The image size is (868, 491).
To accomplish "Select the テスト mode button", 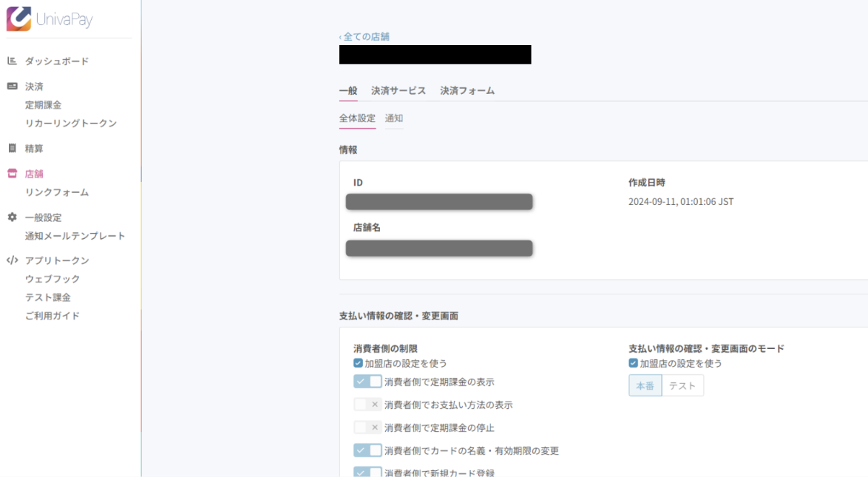I will pos(682,385).
